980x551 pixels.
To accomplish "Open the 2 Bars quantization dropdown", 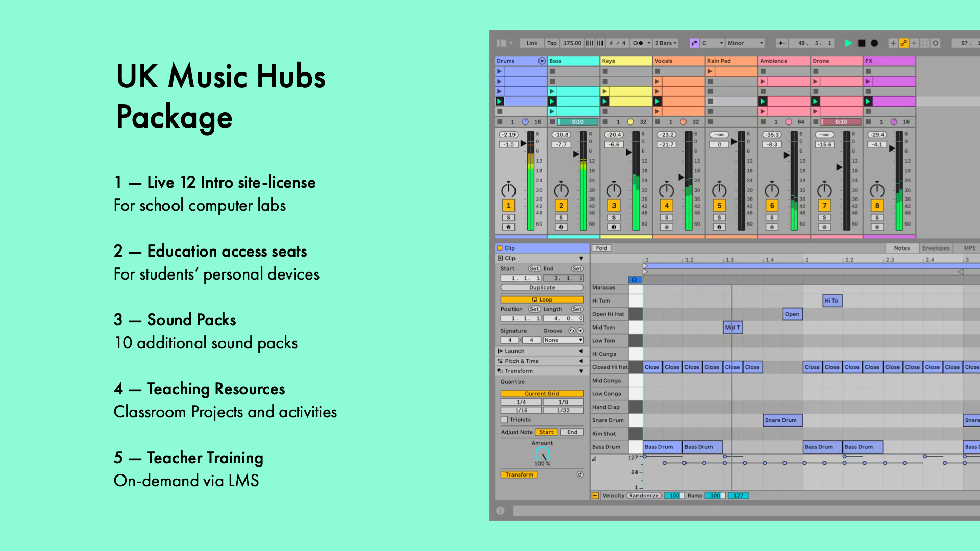I will point(666,43).
